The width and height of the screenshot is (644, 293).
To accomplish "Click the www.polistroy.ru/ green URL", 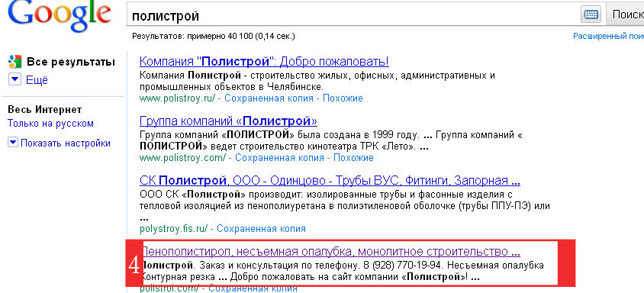I will [x=178, y=98].
